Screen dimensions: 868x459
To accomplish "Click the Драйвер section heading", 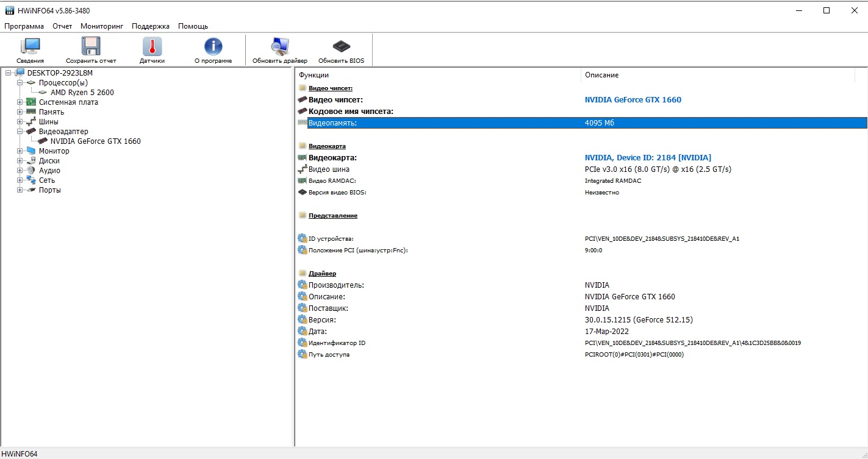I will pyautogui.click(x=322, y=273).
